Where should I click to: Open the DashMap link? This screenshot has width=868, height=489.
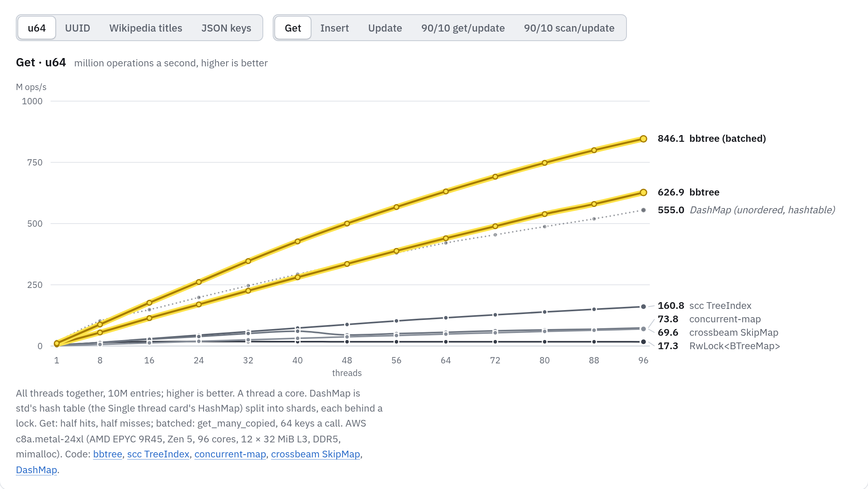point(36,470)
